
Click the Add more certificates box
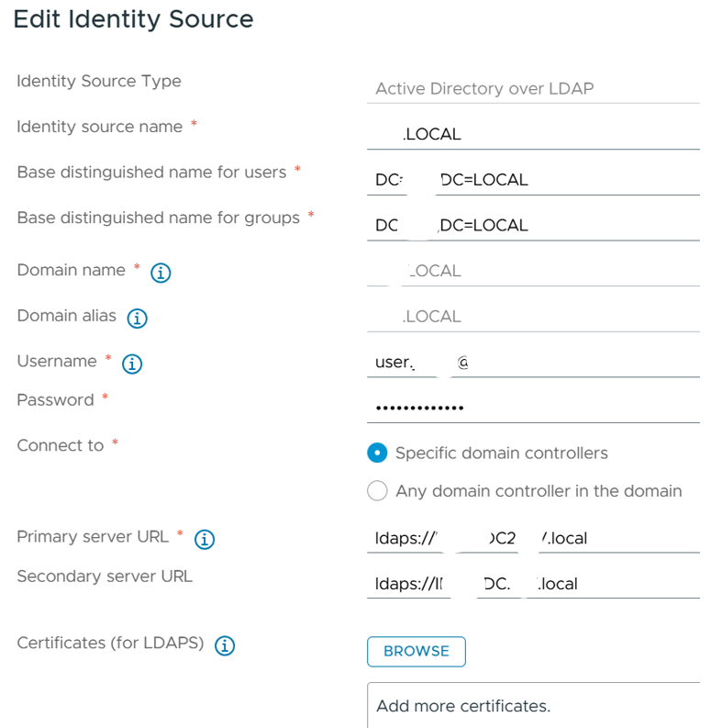coord(532,705)
